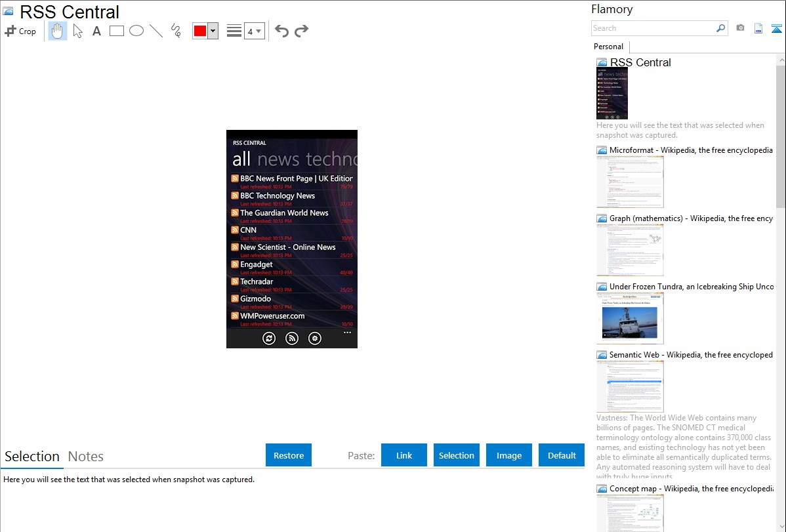Click the bottom panel text "Here you will see the text"

coord(129,480)
